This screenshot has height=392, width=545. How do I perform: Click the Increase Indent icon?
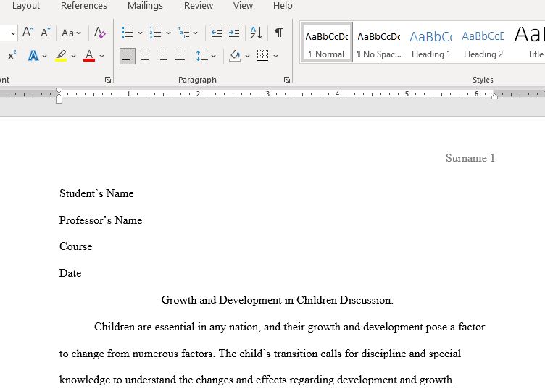tap(234, 33)
